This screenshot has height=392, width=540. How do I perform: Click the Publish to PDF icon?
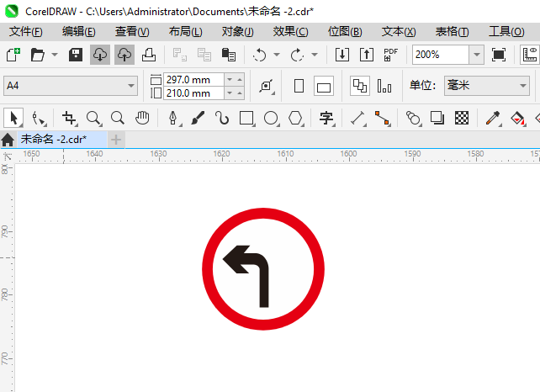tap(391, 55)
